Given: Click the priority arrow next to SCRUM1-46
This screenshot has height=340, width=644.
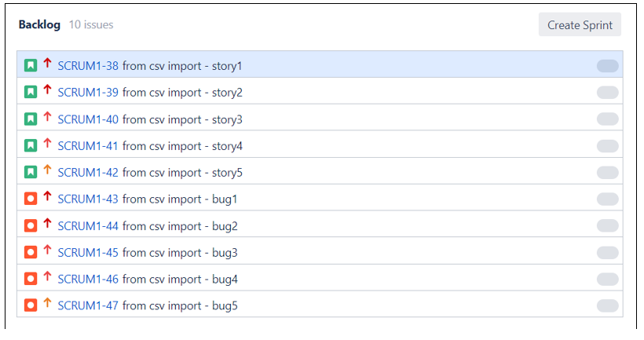Looking at the screenshot, I should [47, 276].
